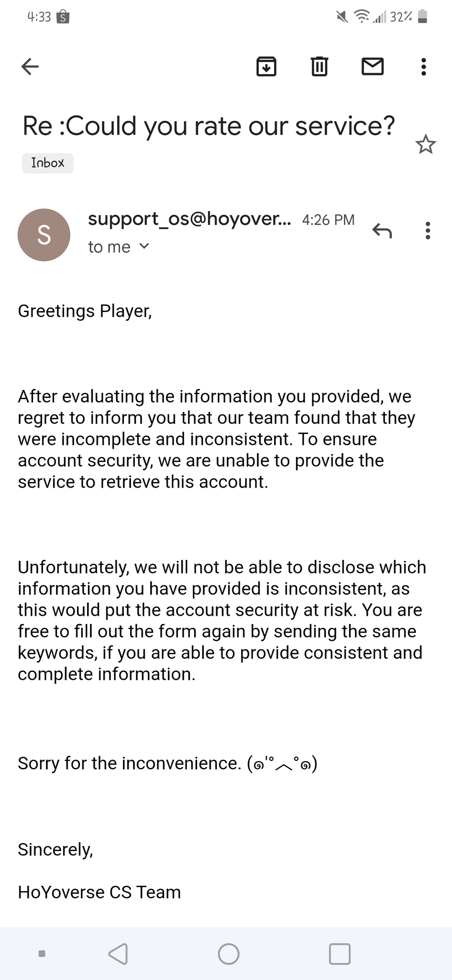Open the message-level three-dot menu
Viewport: 452px width, 980px height.
[427, 232]
